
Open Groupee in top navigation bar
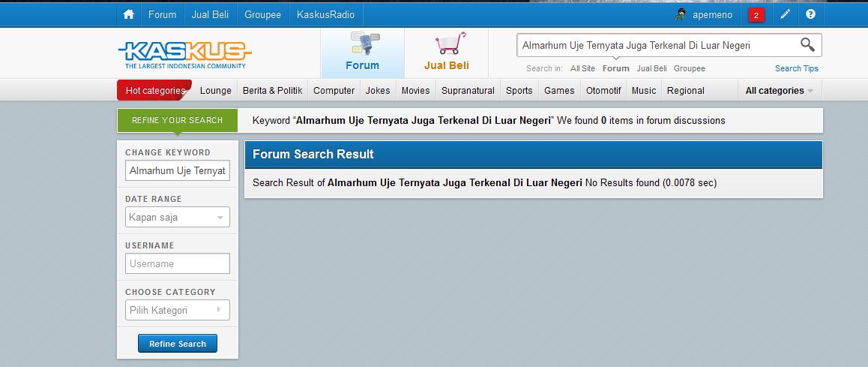click(263, 14)
